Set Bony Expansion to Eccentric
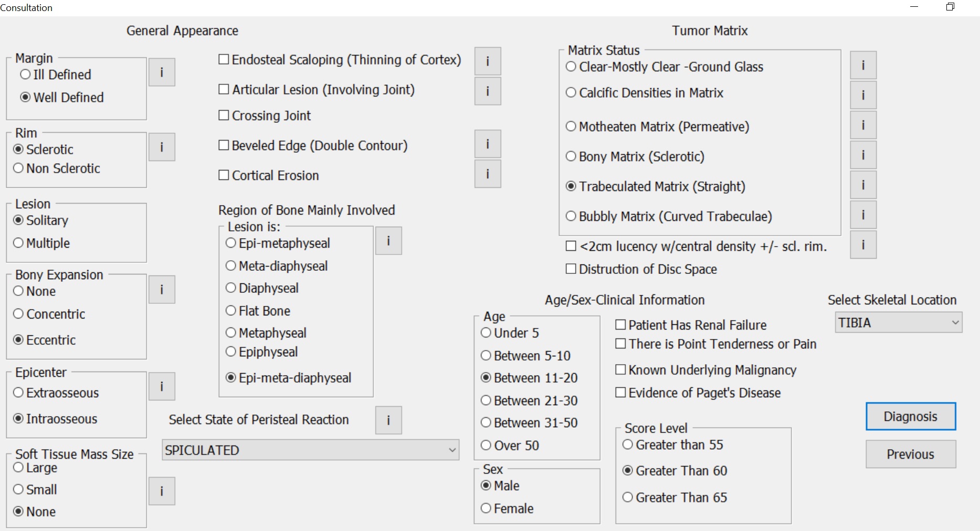This screenshot has height=531, width=980. coord(45,340)
